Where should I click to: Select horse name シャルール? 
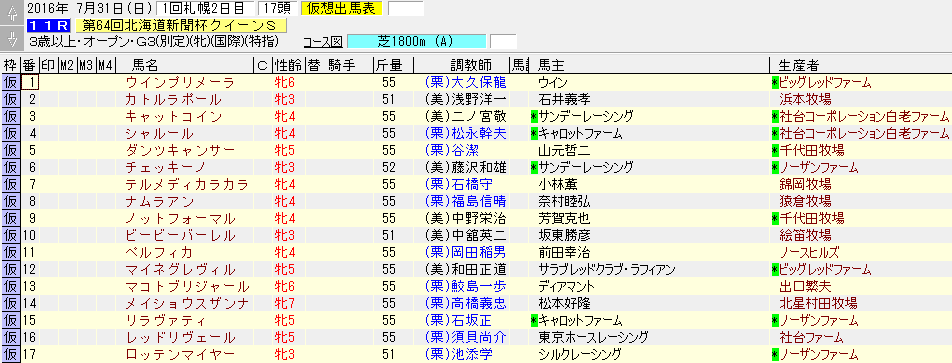pyautogui.click(x=159, y=134)
